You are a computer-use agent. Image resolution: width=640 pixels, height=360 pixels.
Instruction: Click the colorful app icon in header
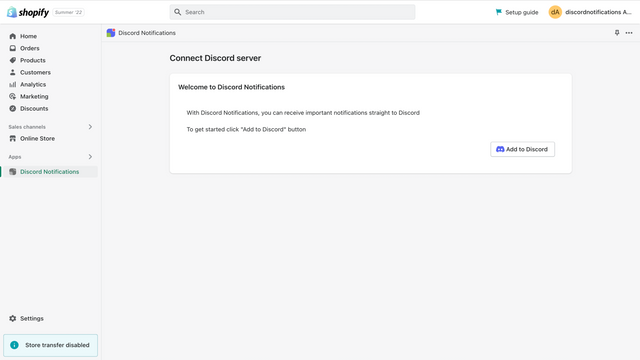pos(111,33)
